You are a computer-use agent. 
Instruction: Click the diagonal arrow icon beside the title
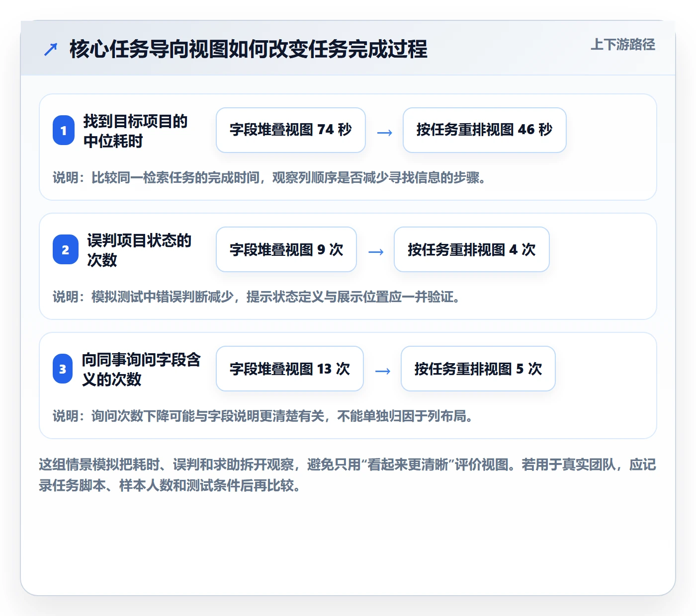coord(51,49)
